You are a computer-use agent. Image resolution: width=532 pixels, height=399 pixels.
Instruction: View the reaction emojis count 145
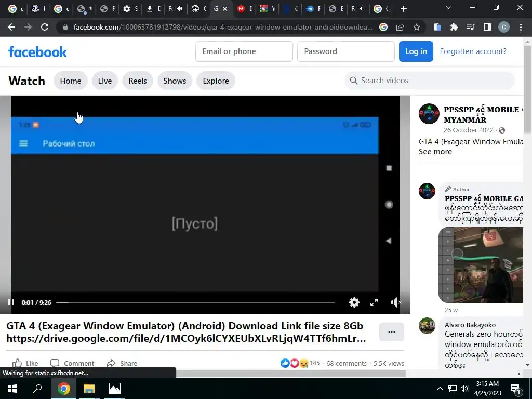(300, 363)
